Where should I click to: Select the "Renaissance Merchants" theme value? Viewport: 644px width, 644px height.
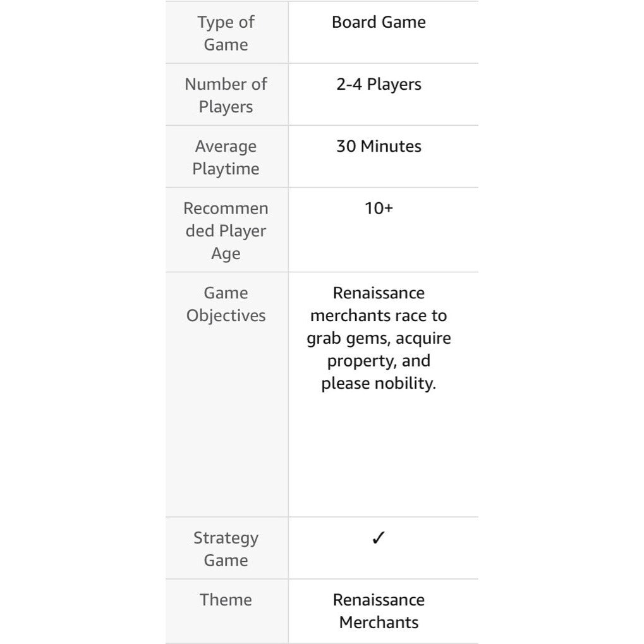(379, 611)
